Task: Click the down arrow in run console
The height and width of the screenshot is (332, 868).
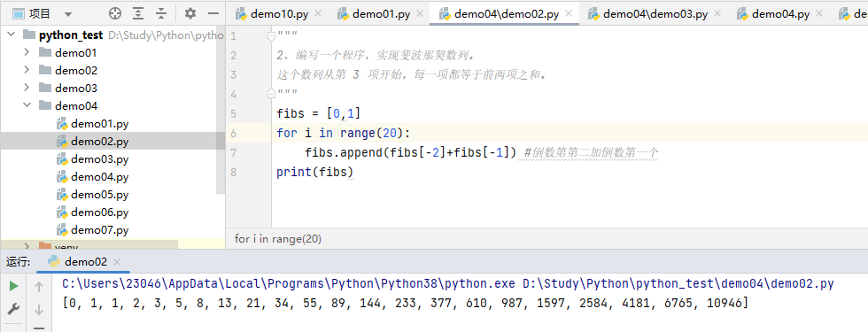Action: point(39,309)
